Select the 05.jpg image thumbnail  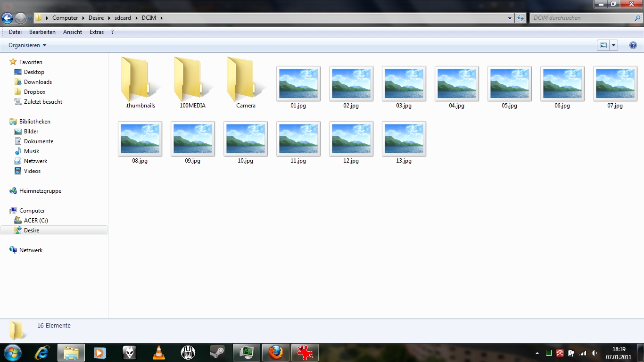[x=509, y=84]
